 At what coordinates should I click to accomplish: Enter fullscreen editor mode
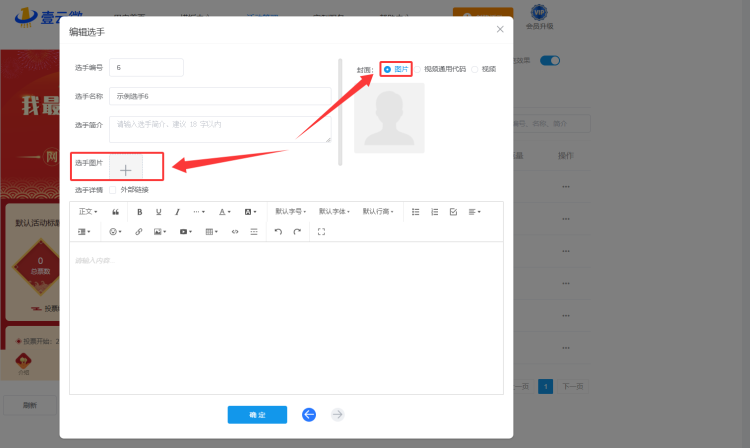coord(321,231)
